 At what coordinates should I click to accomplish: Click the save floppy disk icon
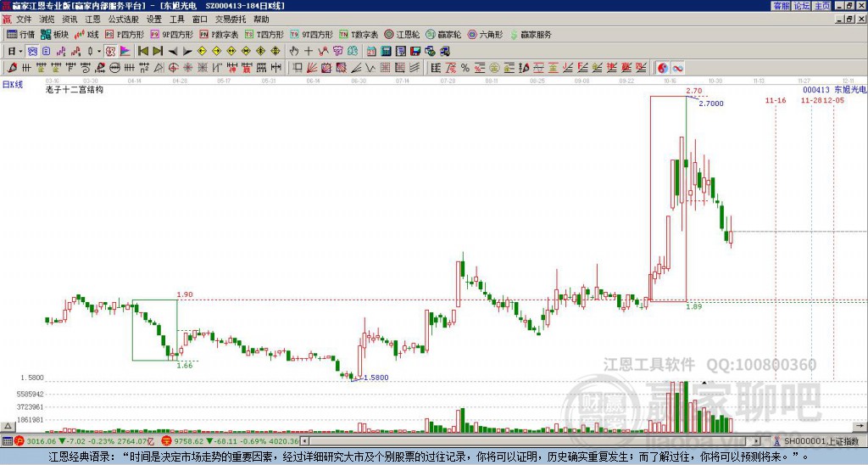[415, 52]
